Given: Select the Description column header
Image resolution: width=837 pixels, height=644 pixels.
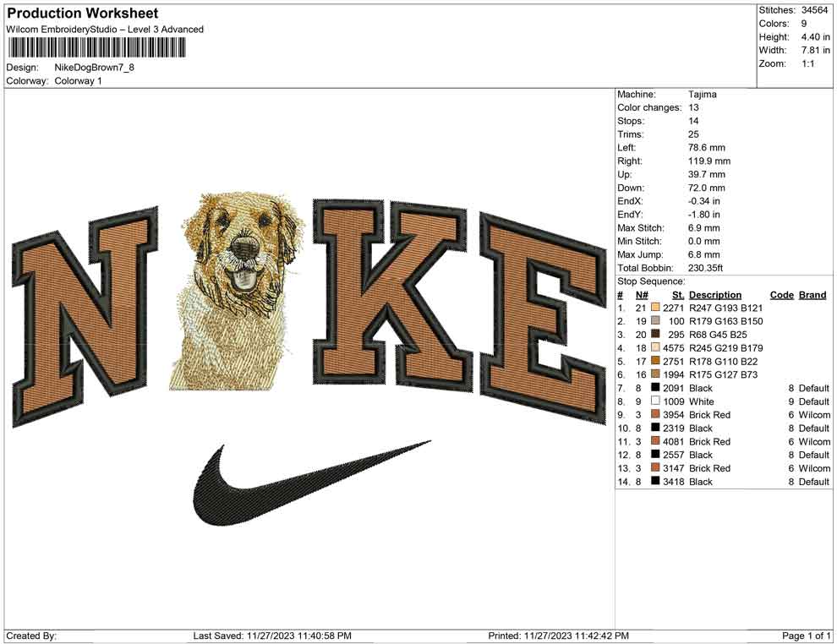Looking at the screenshot, I should click(716, 295).
